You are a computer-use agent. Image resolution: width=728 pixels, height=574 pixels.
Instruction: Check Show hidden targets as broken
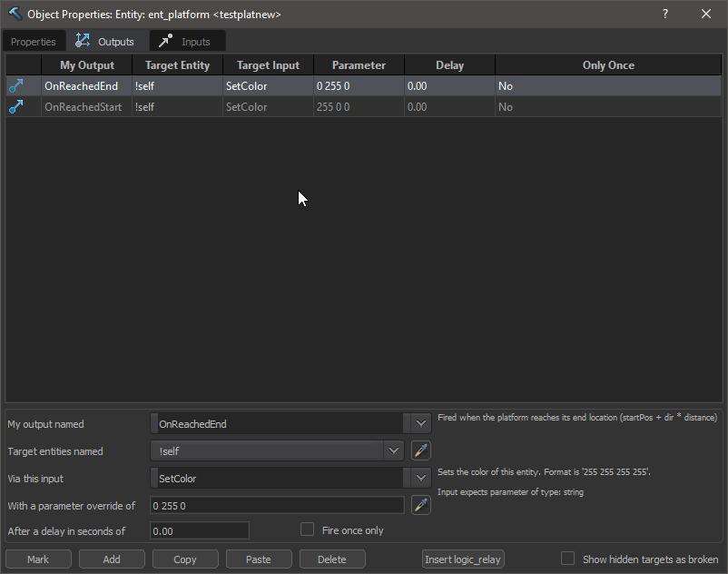[x=567, y=559]
